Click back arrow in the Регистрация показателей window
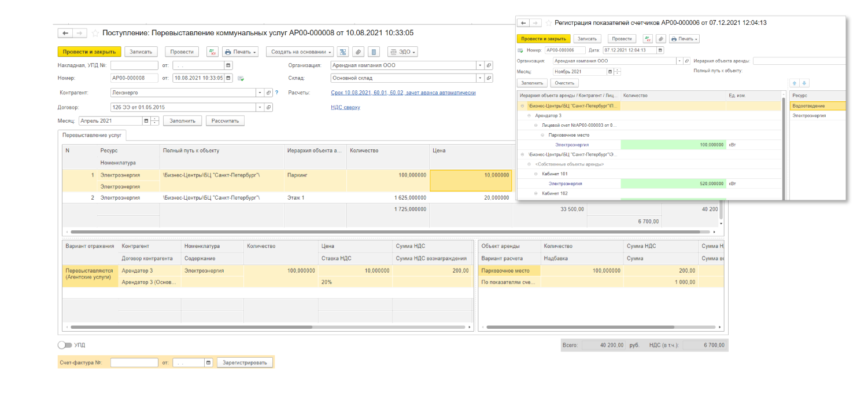The width and height of the screenshot is (868, 393). point(523,23)
